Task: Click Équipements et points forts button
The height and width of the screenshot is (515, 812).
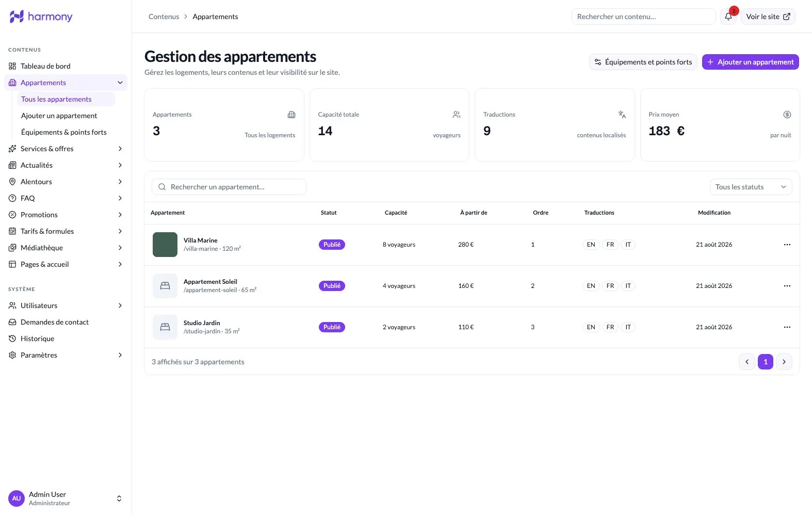Action: [643, 62]
